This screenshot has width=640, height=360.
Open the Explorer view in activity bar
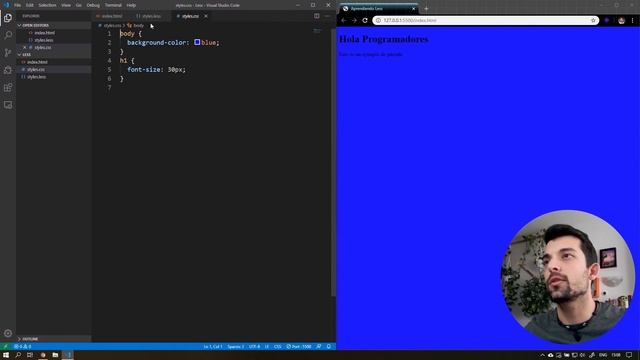point(8,18)
